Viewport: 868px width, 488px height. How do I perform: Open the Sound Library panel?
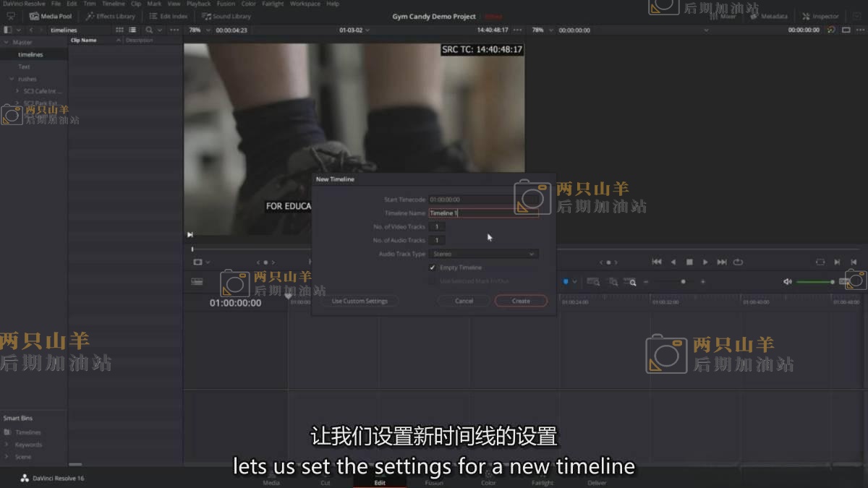(226, 16)
